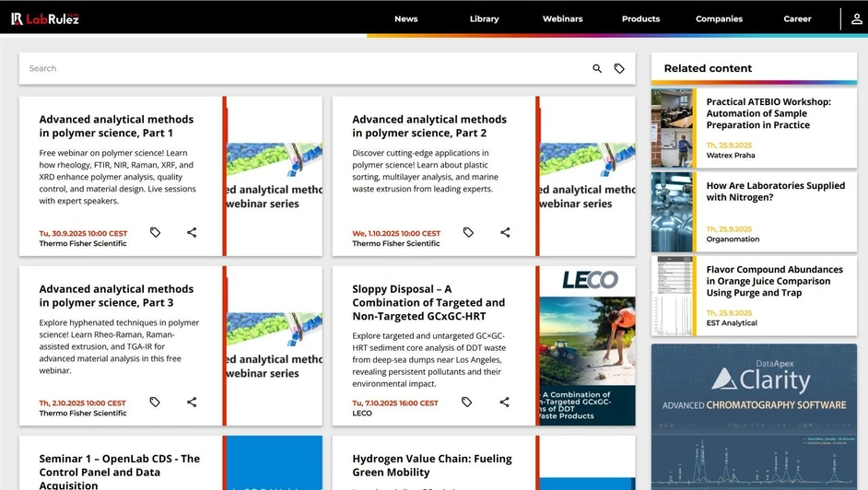The width and height of the screenshot is (868, 490).
Task: Click Part 1 description about rheology, FTIR
Action: [117, 177]
